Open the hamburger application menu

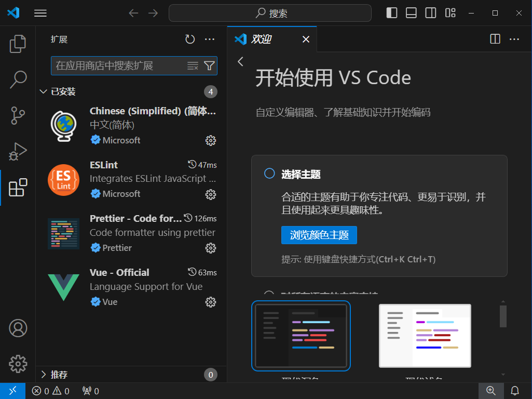tap(40, 13)
